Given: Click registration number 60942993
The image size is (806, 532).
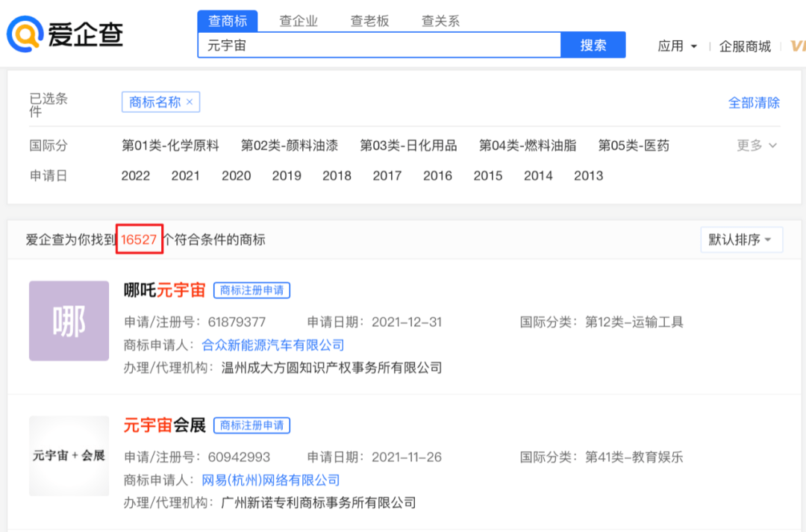Looking at the screenshot, I should point(239,457).
